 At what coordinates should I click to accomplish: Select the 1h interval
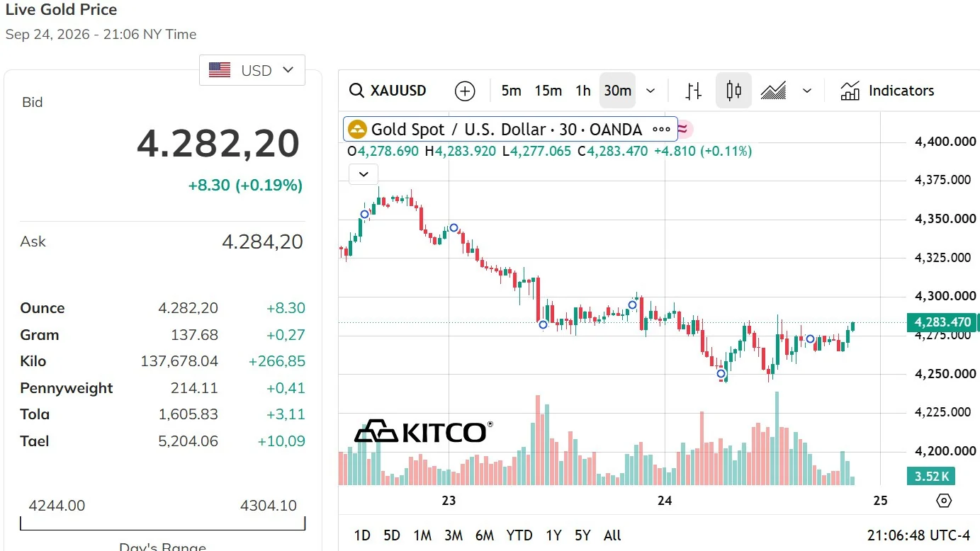pos(583,91)
